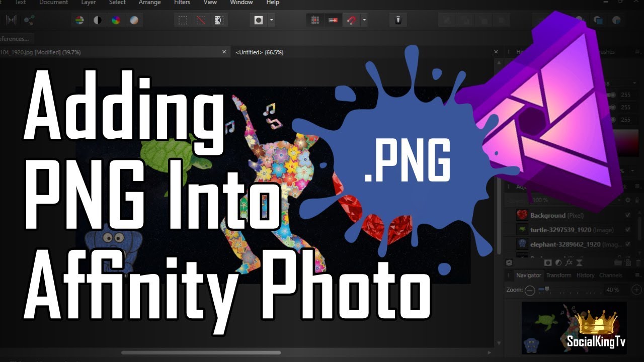Open the Snapping options dropdown arrow
644x362 pixels.
(x=364, y=20)
